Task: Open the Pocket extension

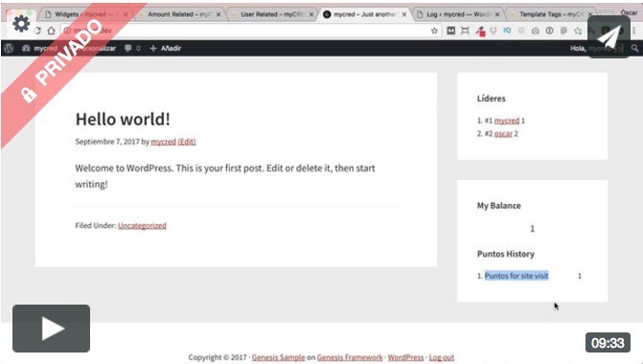Action: (494, 31)
